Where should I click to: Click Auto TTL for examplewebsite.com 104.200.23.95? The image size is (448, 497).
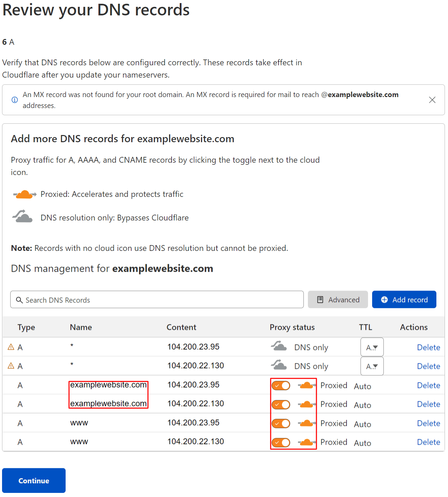(363, 386)
